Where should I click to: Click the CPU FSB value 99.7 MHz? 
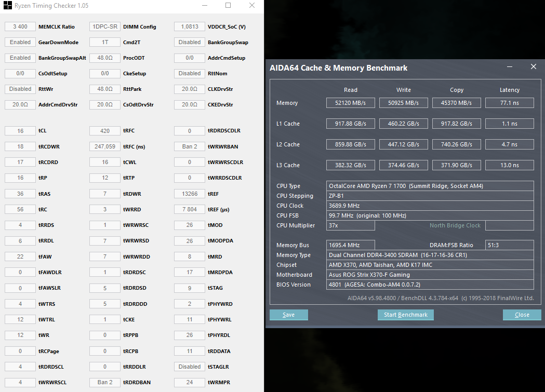coord(430,215)
